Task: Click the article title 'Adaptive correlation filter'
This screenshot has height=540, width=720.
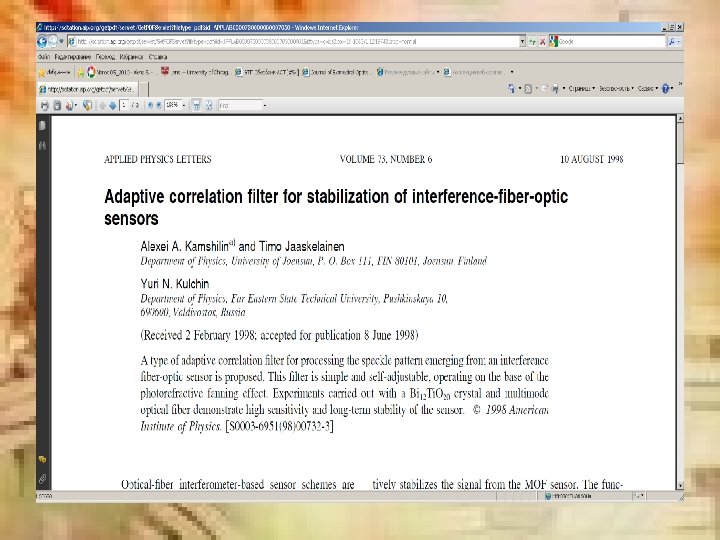Action: [336, 207]
